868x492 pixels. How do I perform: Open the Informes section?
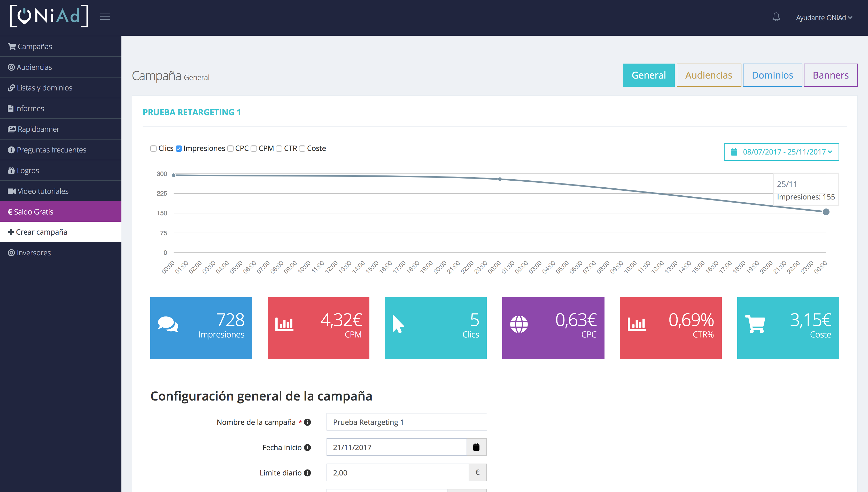61,108
